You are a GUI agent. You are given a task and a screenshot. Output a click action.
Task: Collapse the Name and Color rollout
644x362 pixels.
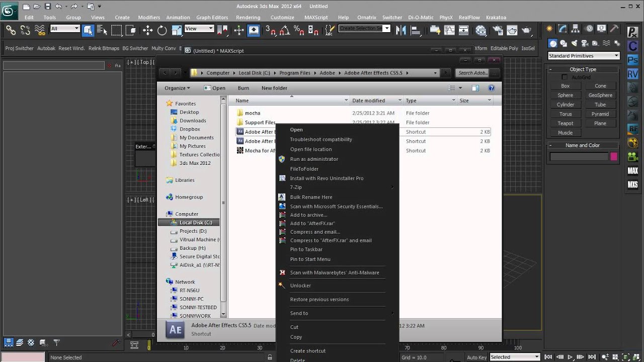tap(584, 145)
